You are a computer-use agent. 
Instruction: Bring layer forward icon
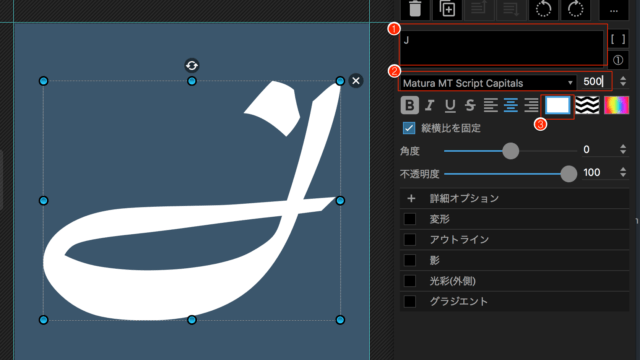tap(479, 9)
